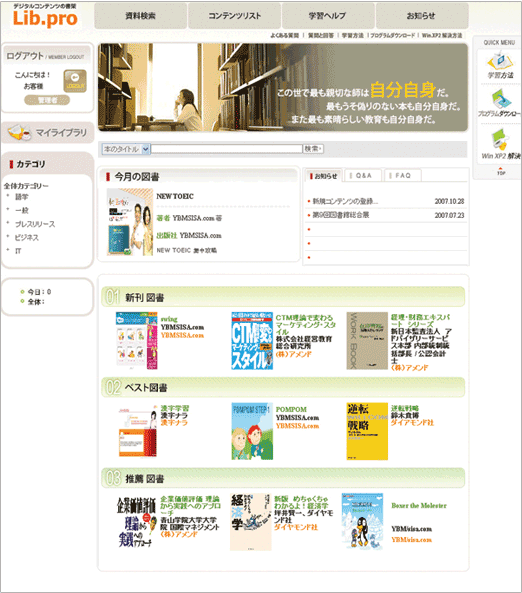The image size is (522, 593).
Task: Open the Win XP2 解決 quick menu icon
Action: click(x=499, y=139)
